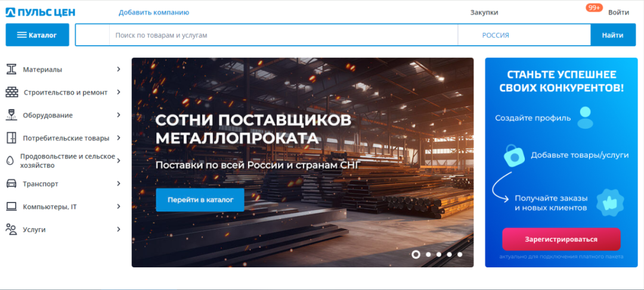Click the СТАНЬТЕ УСПЕШНЕЕ СВОИХ КОНКУРЕНТОВ heading
Image resolution: width=644 pixels, height=290 pixels.
point(562,81)
